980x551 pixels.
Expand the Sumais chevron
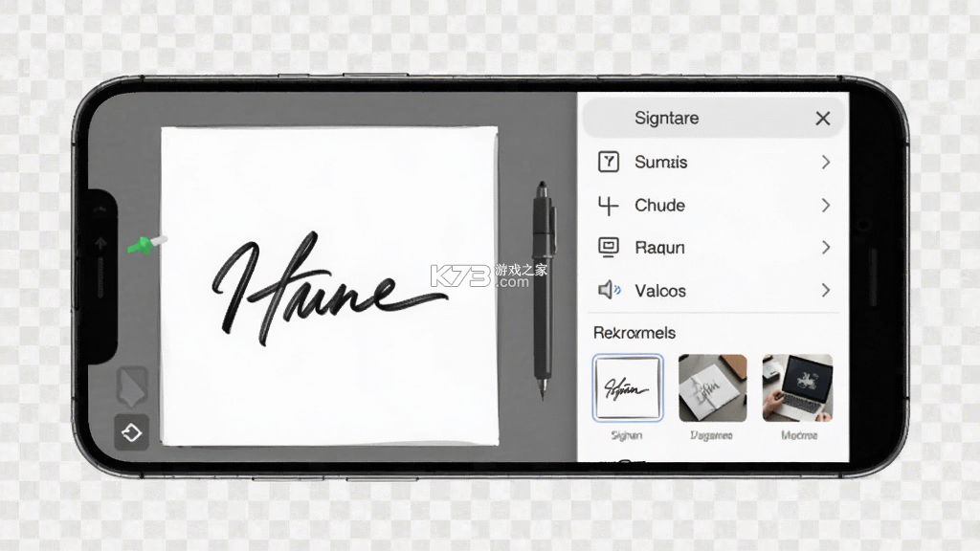[826, 163]
